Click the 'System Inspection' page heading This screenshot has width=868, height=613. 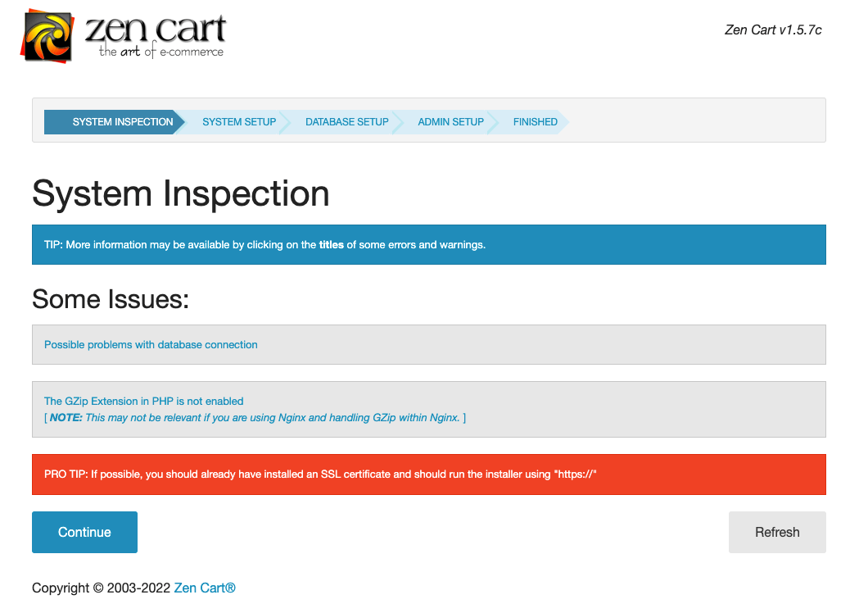180,194
